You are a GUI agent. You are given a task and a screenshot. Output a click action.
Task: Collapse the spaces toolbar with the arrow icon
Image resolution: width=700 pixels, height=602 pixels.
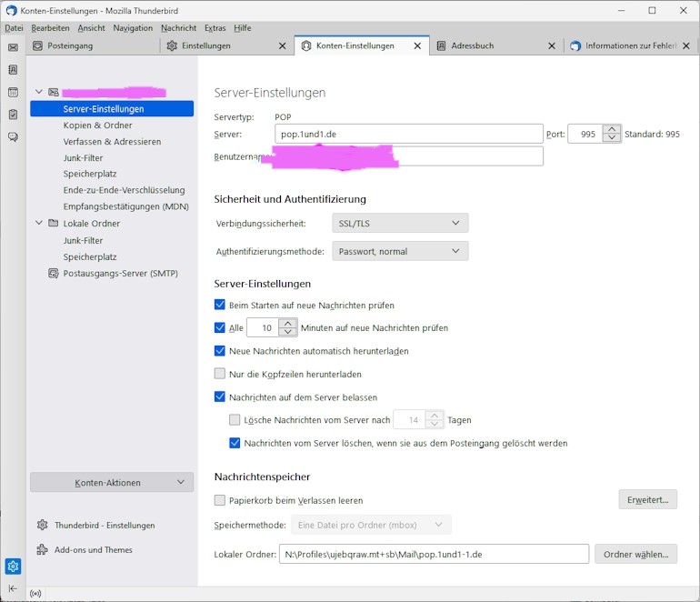[13, 588]
